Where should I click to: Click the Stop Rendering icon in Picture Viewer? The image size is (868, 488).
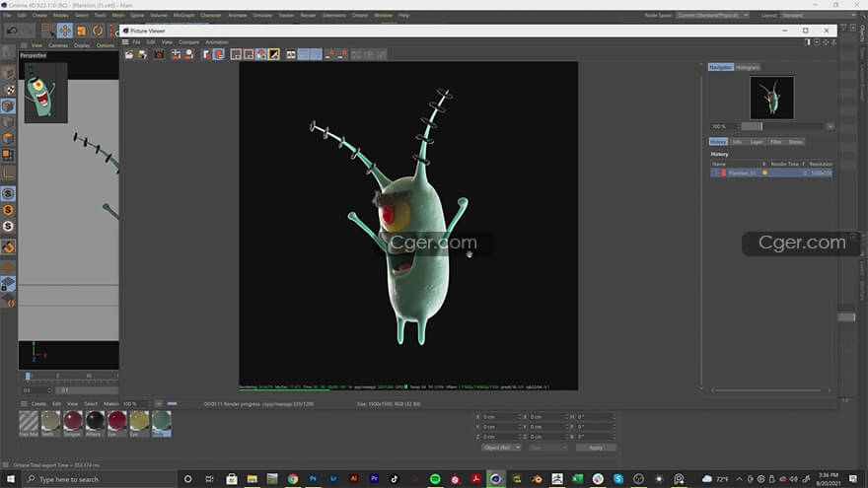tap(159, 54)
